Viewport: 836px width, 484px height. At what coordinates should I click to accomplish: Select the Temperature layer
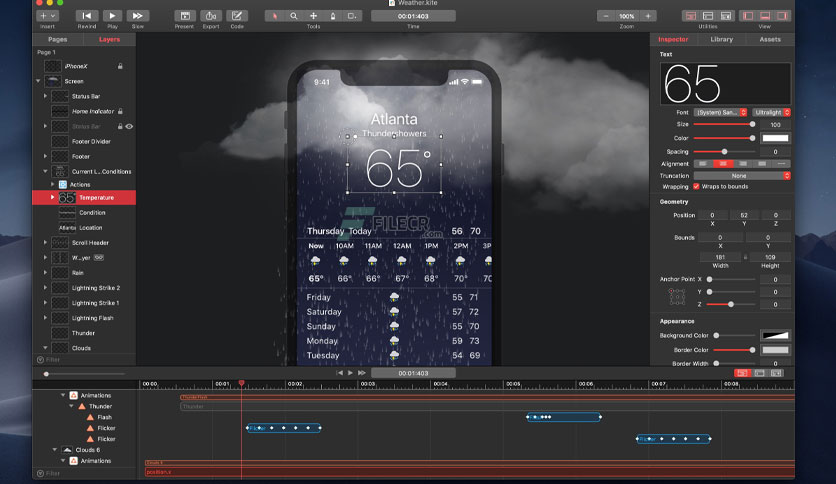pyautogui.click(x=84, y=197)
